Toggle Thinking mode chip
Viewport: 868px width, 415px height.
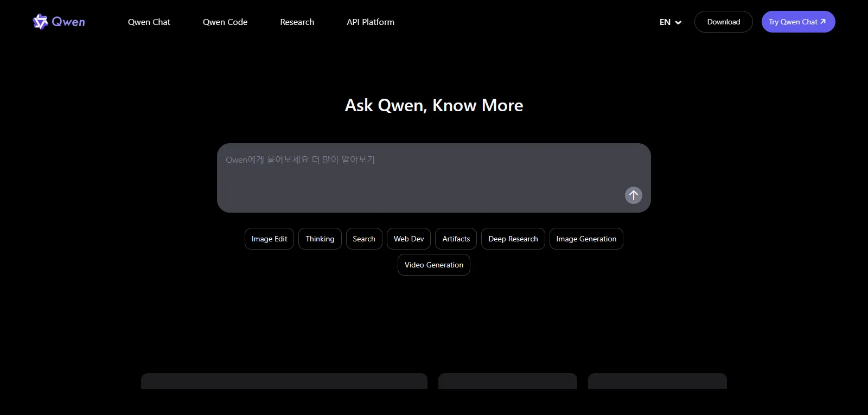point(320,239)
